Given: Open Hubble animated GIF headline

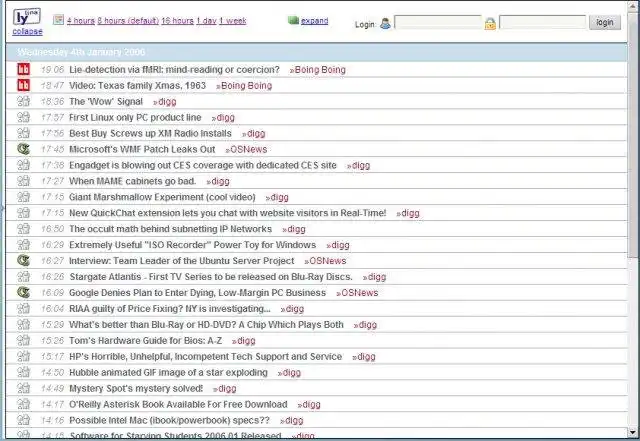Looking at the screenshot, I should [x=168, y=372].
